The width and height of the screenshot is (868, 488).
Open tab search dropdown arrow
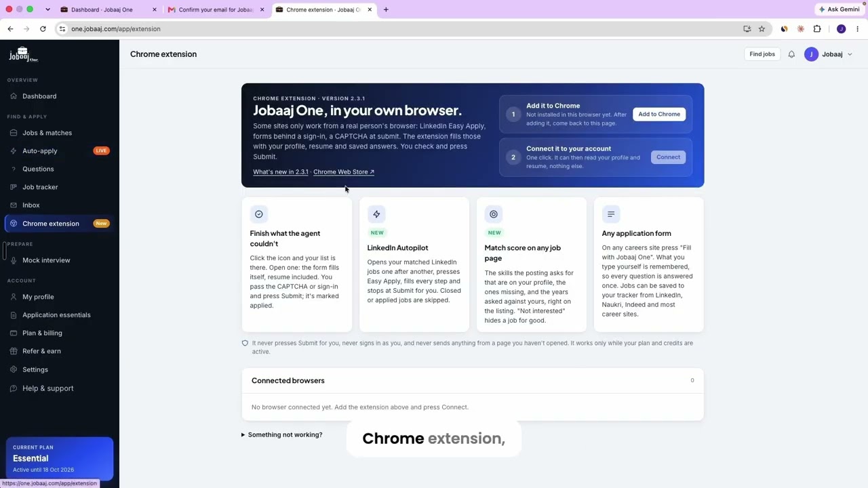click(47, 9)
